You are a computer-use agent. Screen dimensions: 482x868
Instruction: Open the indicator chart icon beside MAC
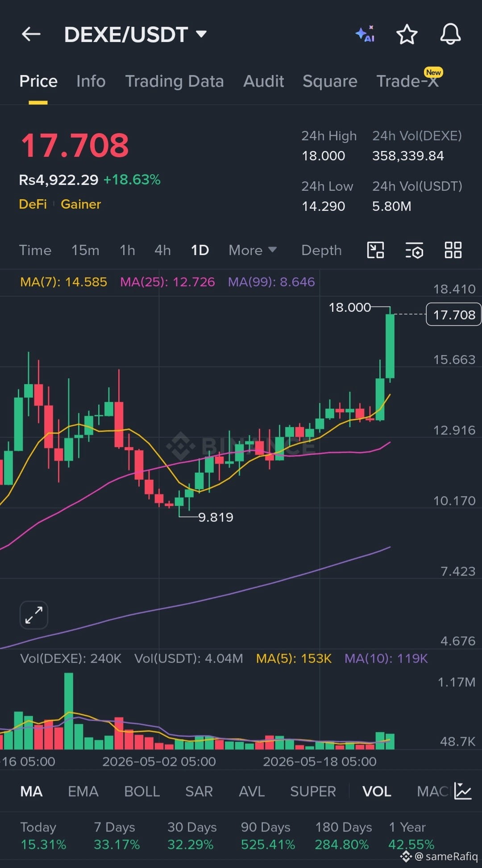coord(463,791)
